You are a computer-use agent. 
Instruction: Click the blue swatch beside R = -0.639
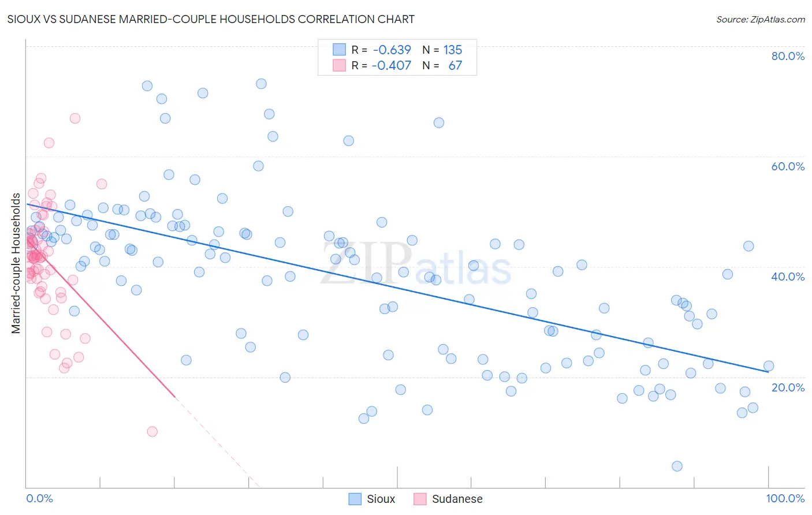click(339, 50)
